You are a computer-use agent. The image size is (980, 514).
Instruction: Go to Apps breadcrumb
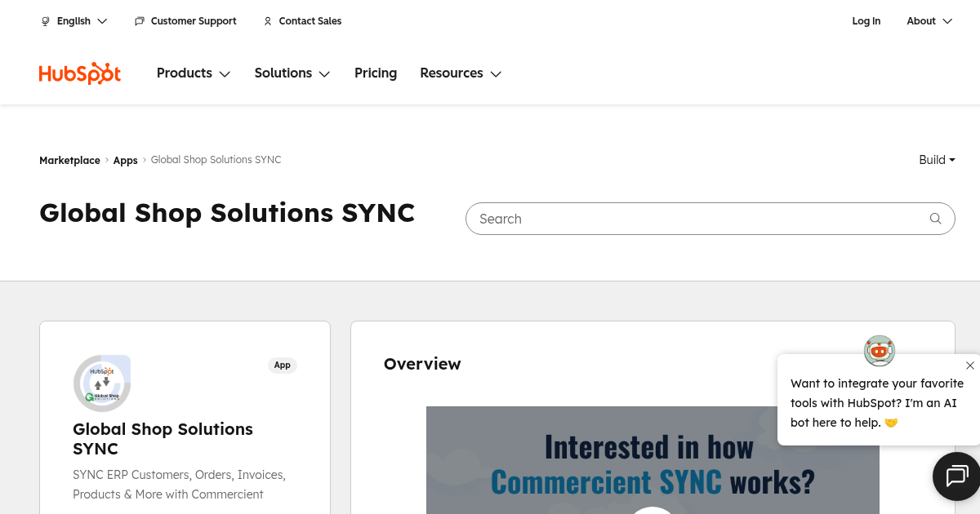125,161
